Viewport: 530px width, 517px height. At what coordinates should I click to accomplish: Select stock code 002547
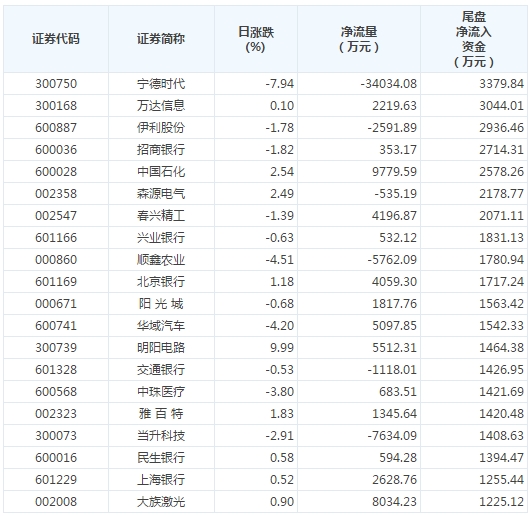56,215
